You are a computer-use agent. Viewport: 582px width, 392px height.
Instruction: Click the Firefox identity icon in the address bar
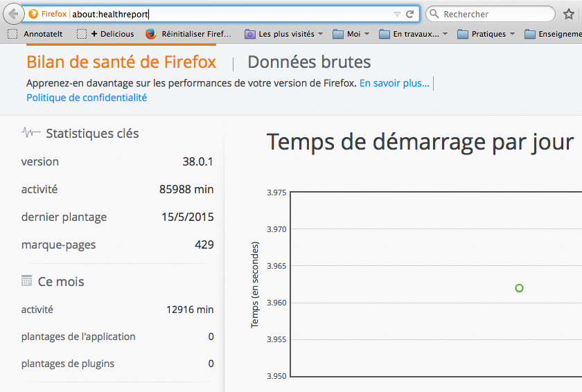pyautogui.click(x=33, y=14)
